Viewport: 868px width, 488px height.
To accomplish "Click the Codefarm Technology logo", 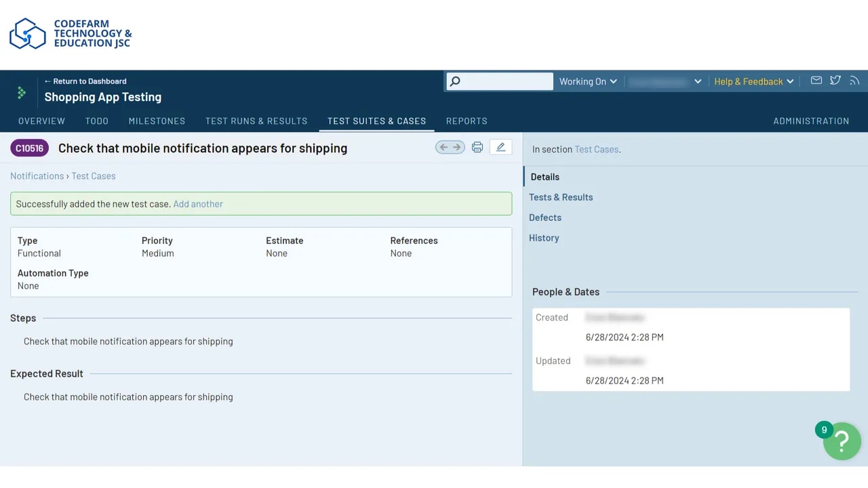I will [71, 34].
